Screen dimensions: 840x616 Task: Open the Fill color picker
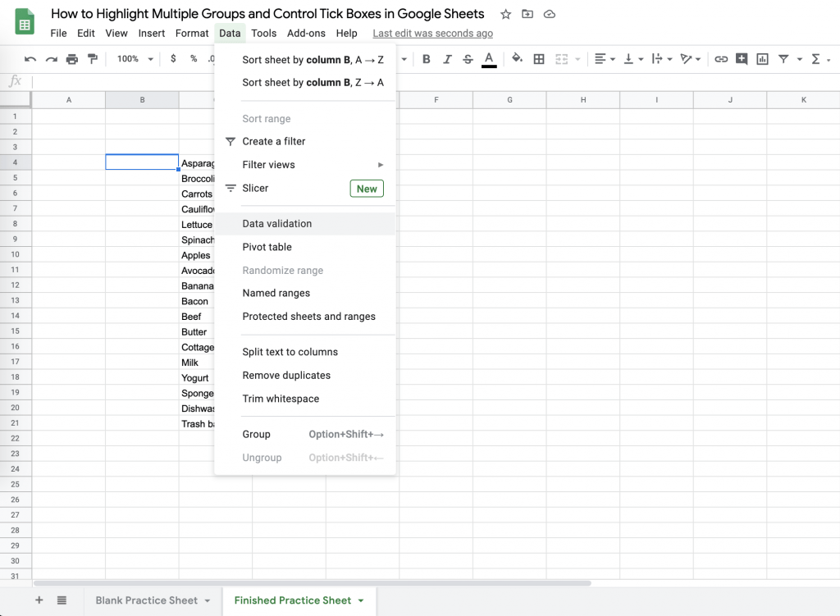518,58
